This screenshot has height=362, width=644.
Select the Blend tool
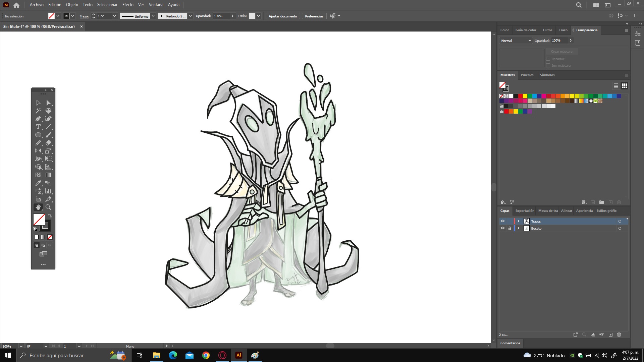coord(49,183)
